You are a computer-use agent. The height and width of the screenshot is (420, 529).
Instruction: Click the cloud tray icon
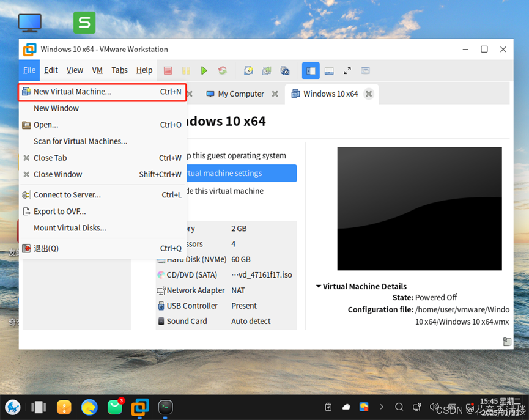coord(346,407)
